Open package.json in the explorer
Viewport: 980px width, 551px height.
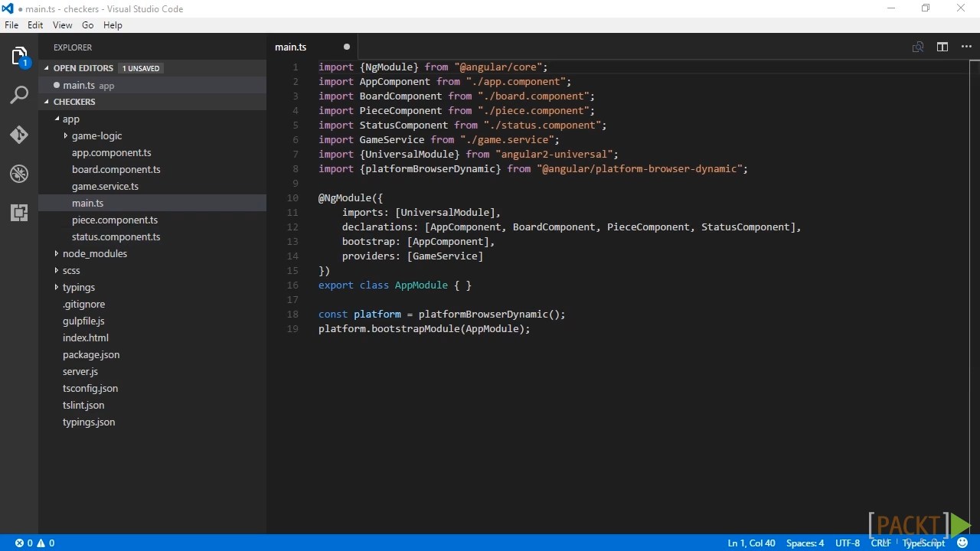click(x=91, y=354)
